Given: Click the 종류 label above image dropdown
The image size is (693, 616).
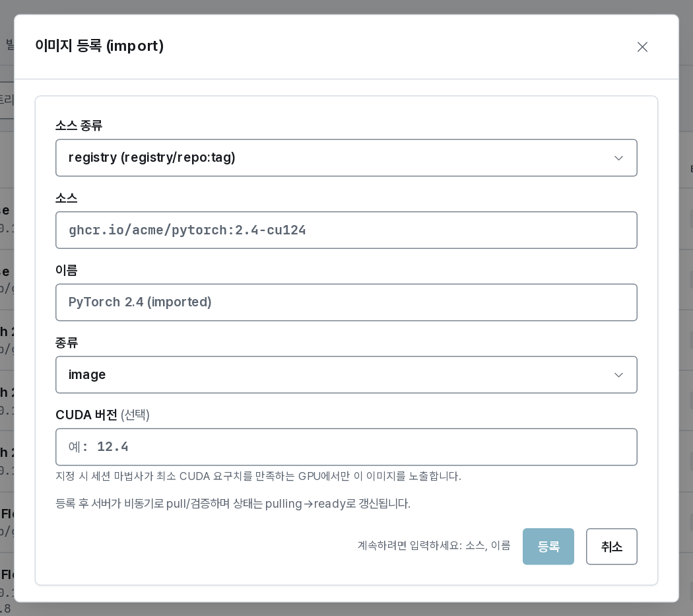Looking at the screenshot, I should (x=66, y=343).
